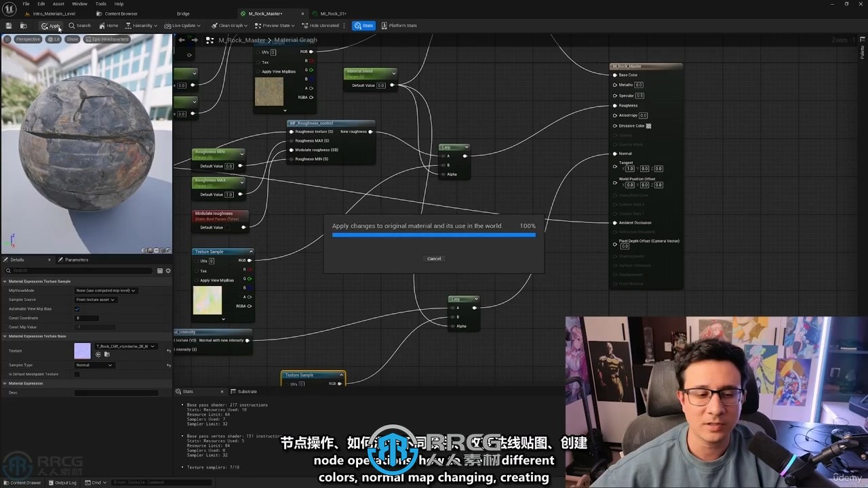
Task: Collapse the Material Expression section
Action: (x=5, y=384)
